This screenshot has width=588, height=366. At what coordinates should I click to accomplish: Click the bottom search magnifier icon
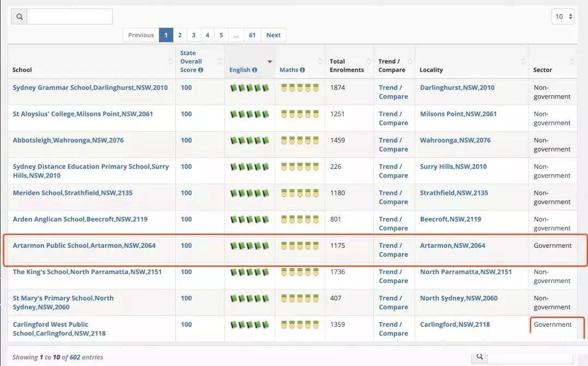coord(479,357)
